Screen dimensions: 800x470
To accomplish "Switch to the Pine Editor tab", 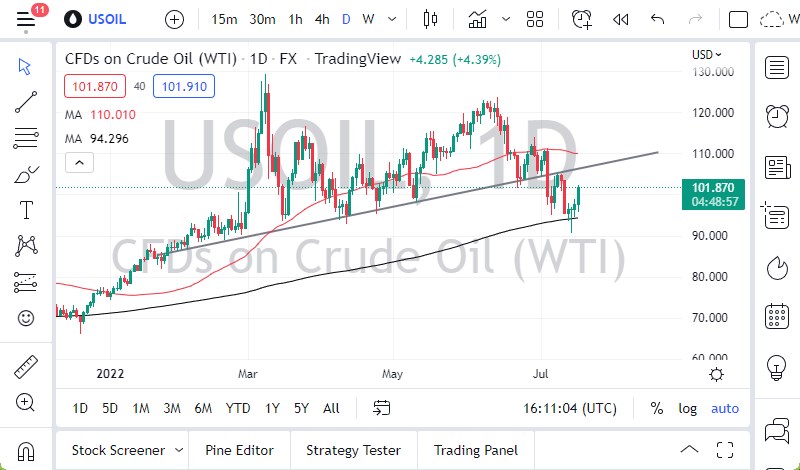I will [x=239, y=450].
